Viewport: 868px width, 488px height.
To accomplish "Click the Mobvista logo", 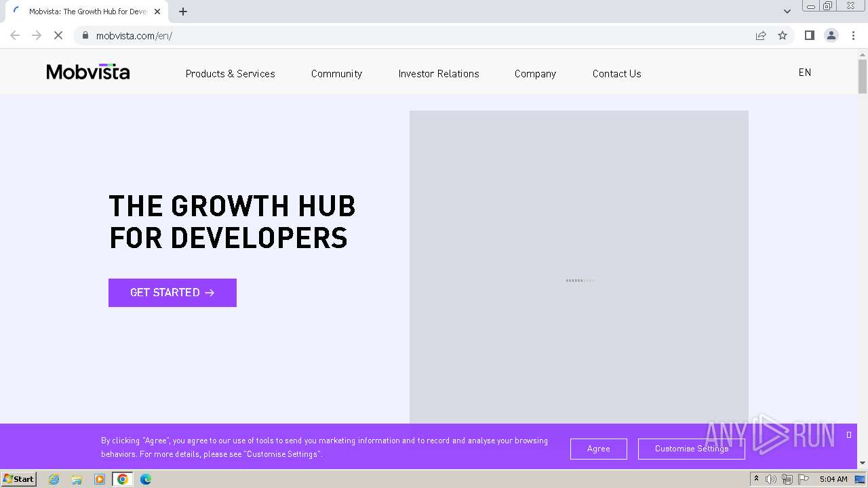I will click(x=88, y=72).
